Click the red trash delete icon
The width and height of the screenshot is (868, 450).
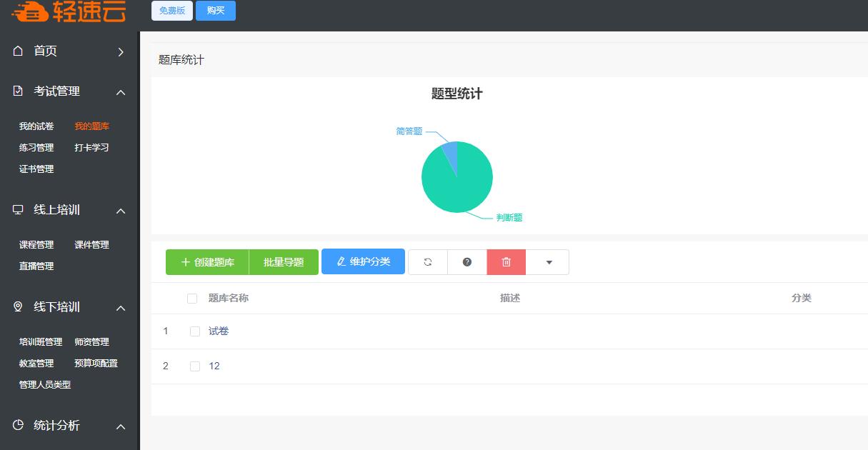click(506, 262)
